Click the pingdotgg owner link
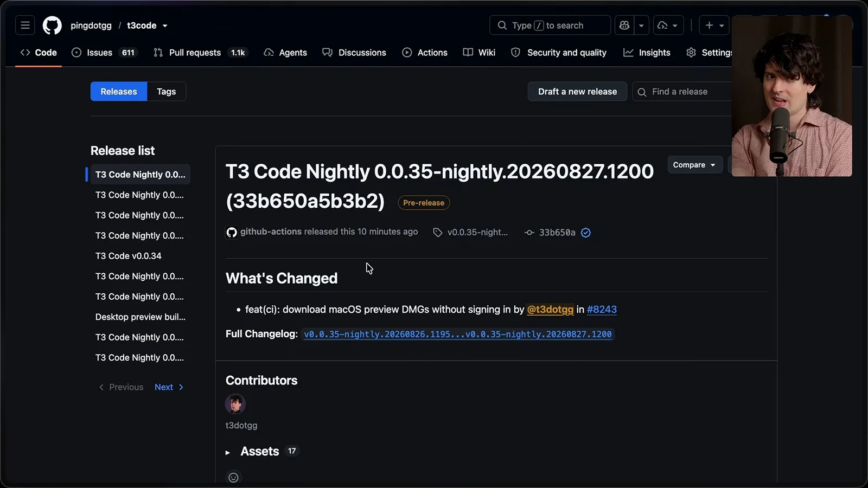Screen dimensions: 868x488 [91, 25]
